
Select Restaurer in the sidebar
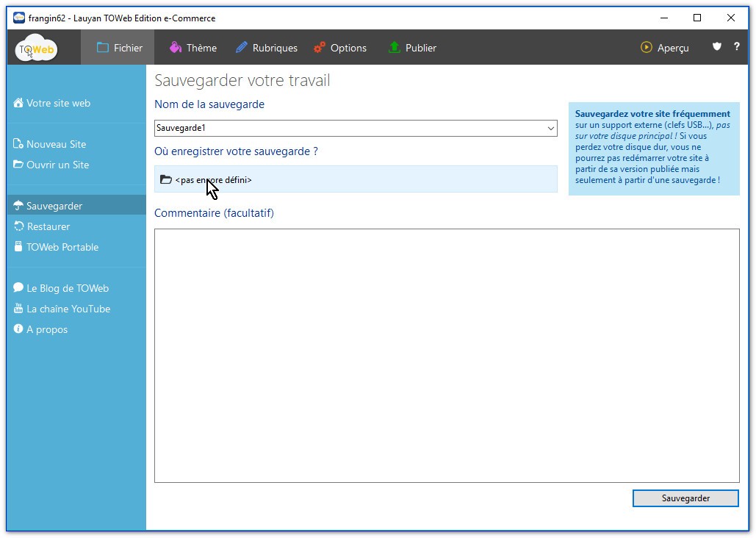click(x=48, y=226)
